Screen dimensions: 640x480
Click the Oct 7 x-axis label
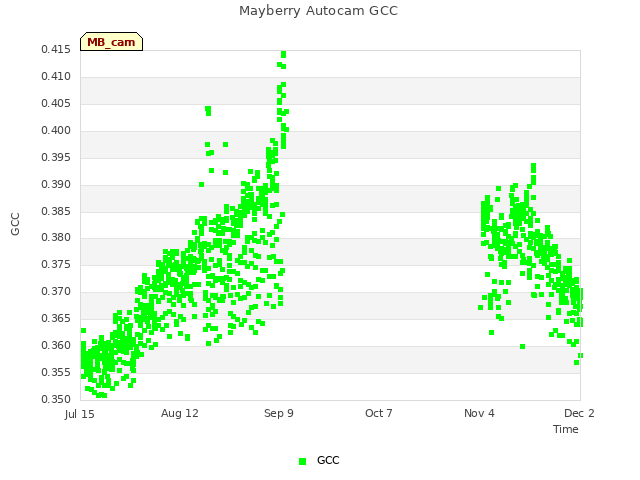[x=379, y=413]
